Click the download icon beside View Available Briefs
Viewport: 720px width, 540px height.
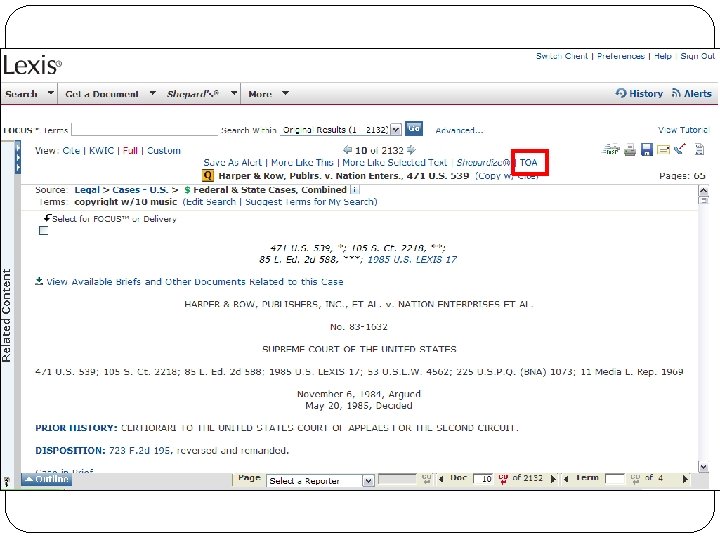tap(39, 281)
